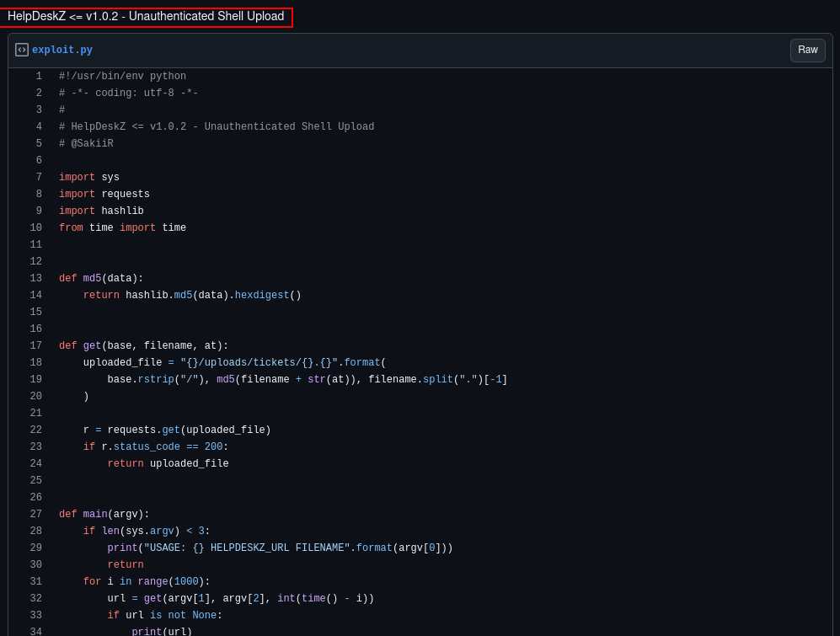Select line number 7
This screenshot has height=636, width=840.
[39, 177]
